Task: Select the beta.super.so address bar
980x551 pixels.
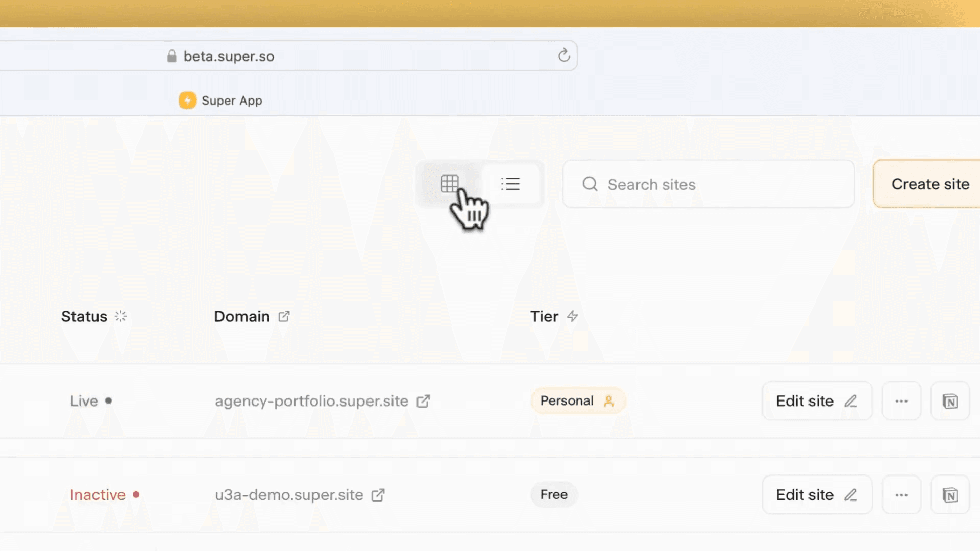Action: [288, 56]
